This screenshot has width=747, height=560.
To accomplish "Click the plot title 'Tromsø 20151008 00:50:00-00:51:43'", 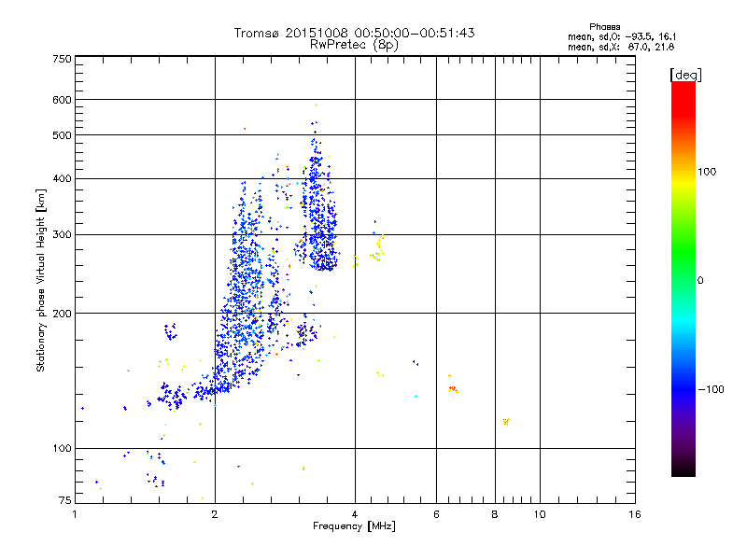I will [x=354, y=33].
